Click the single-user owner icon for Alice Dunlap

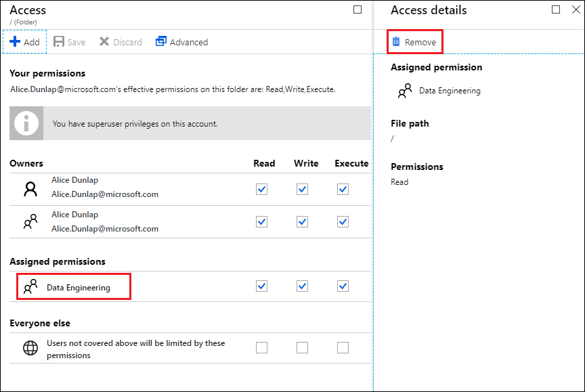(x=30, y=189)
